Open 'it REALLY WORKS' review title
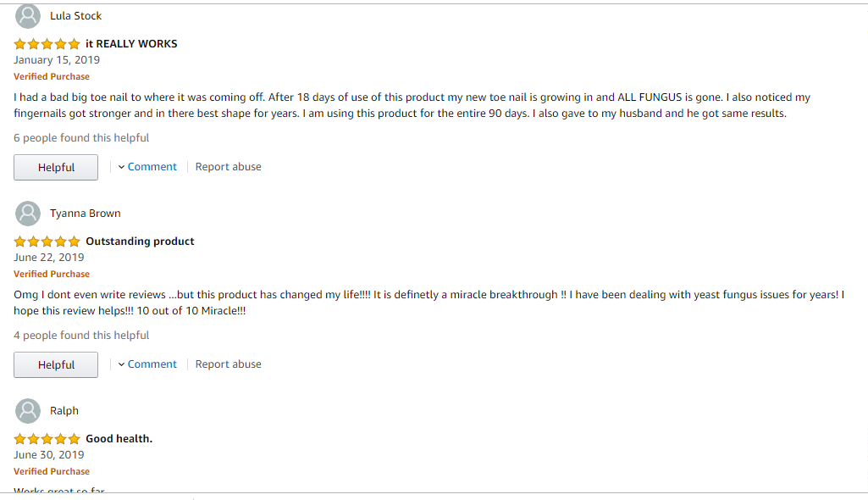868x500 pixels. [x=131, y=44]
